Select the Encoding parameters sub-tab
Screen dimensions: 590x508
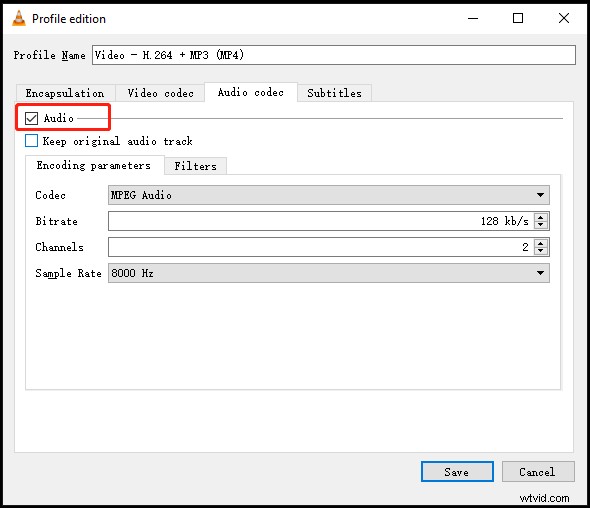[x=94, y=165]
